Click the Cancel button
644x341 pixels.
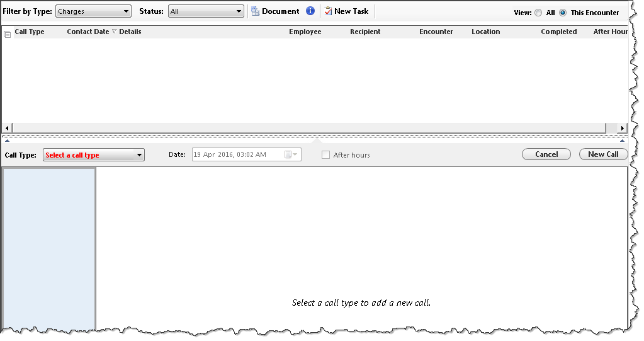pyautogui.click(x=546, y=154)
